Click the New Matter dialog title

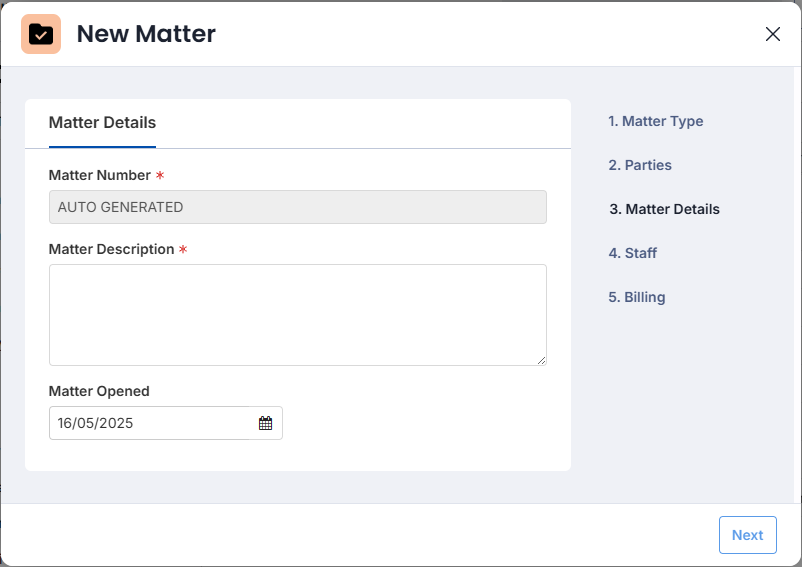(146, 34)
